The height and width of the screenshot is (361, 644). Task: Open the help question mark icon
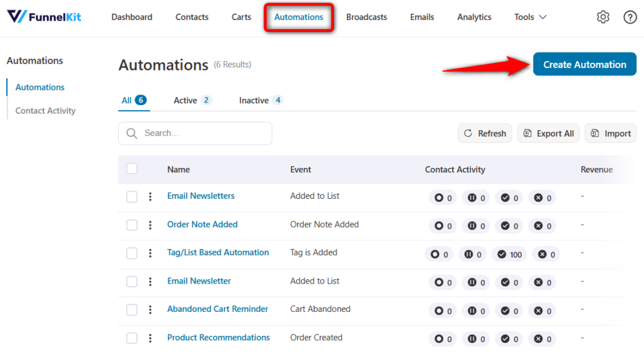[x=630, y=17]
